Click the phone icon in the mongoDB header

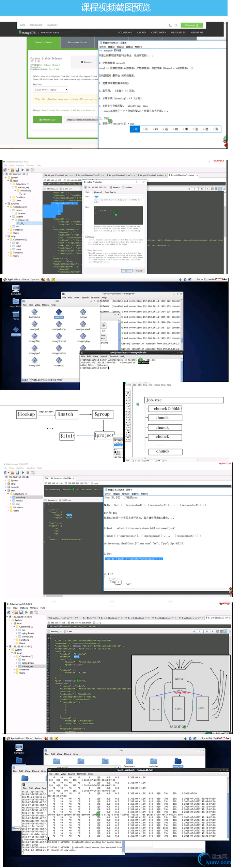pyautogui.click(x=170, y=25)
